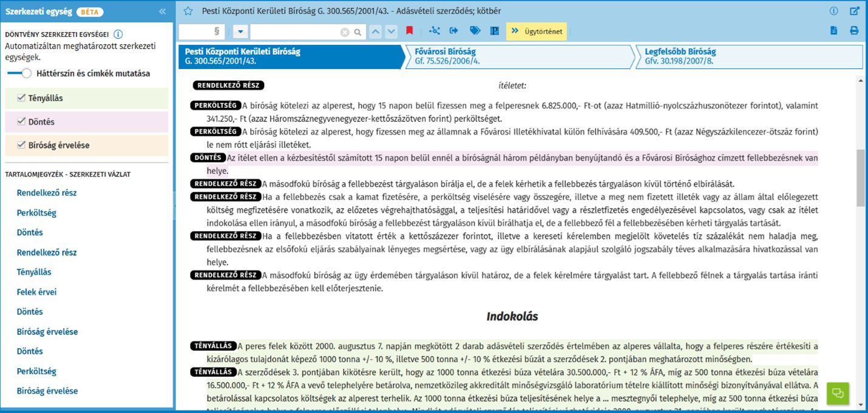Go to Felek érvei in the outline

click(36, 292)
